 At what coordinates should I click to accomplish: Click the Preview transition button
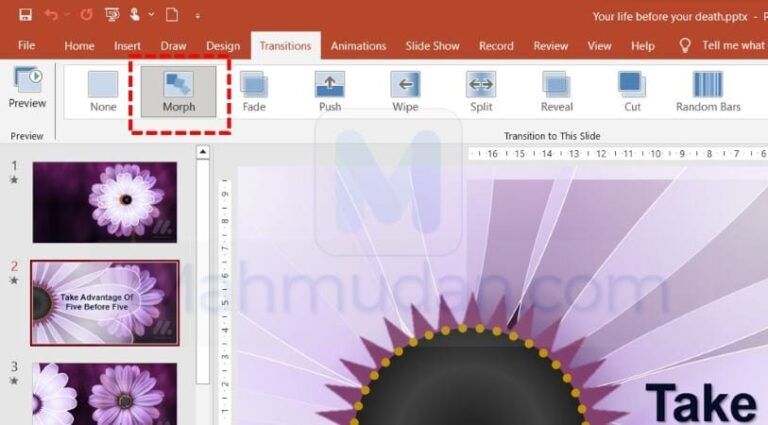click(27, 88)
